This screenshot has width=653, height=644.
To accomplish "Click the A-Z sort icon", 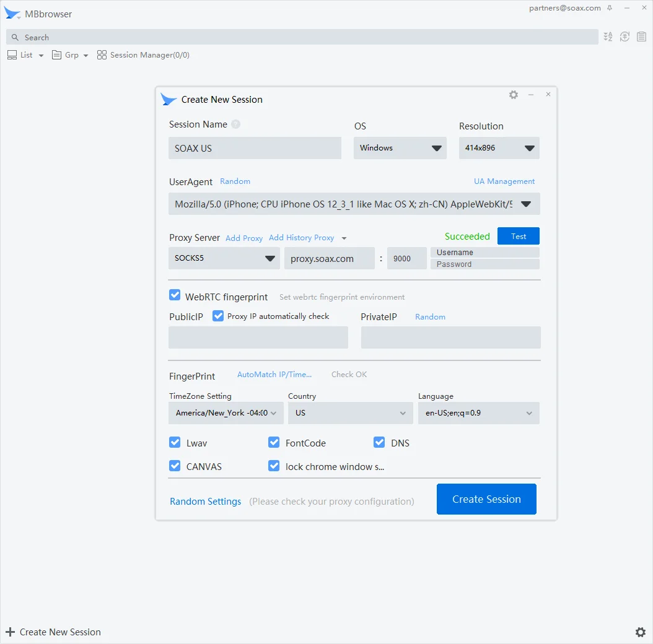I will 608,37.
